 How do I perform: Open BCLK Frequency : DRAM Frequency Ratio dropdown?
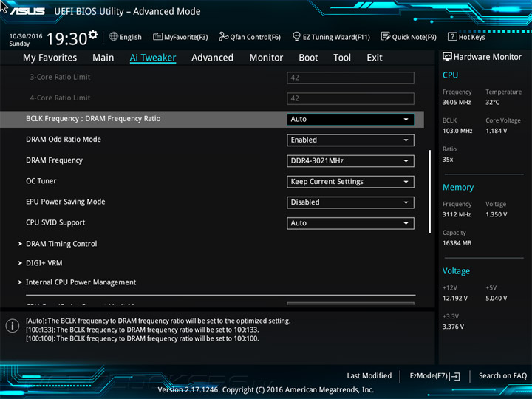click(350, 119)
